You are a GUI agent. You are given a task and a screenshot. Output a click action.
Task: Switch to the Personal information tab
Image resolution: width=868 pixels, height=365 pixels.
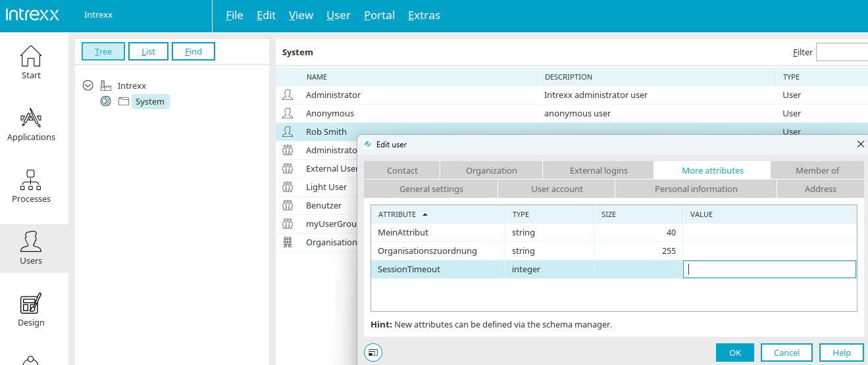pos(696,189)
